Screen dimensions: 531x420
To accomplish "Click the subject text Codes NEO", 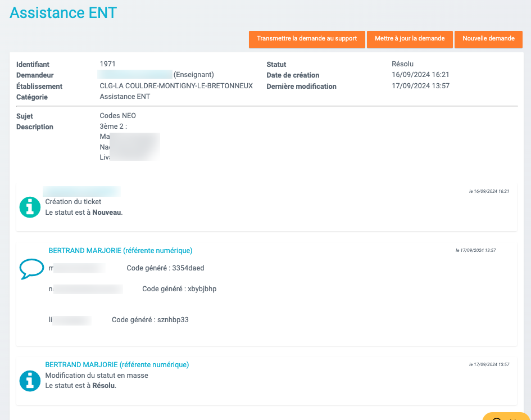I will pyautogui.click(x=117, y=116).
